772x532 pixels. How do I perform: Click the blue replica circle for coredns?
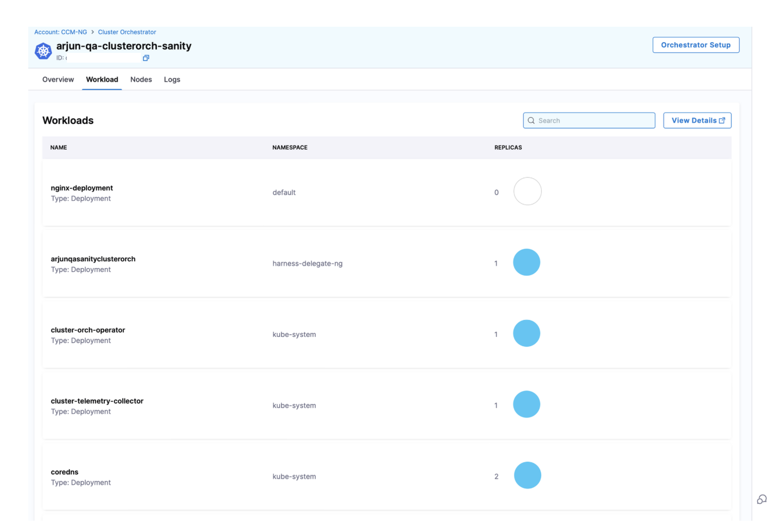point(527,475)
